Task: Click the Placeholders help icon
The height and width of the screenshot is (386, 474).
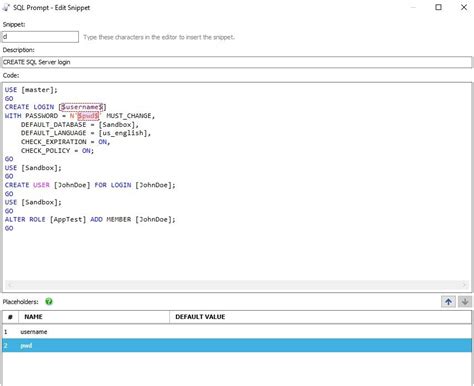Action: click(x=49, y=302)
